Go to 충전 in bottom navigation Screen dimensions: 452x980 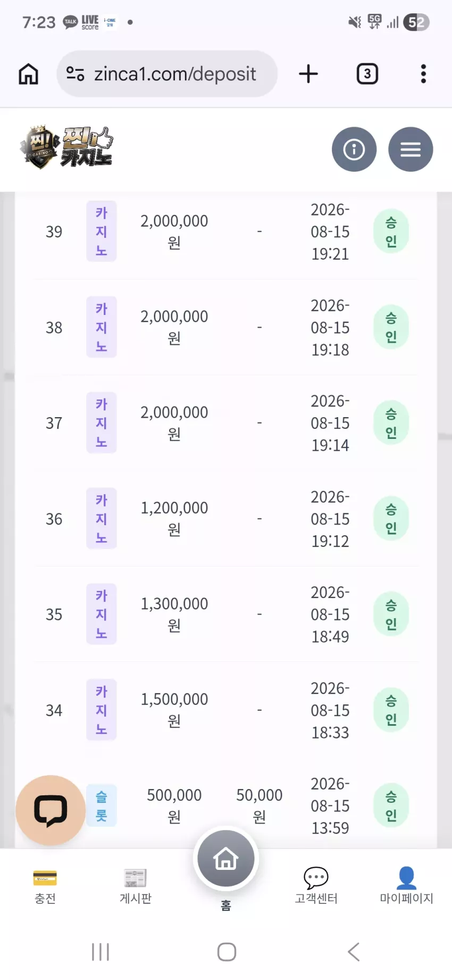tap(45, 886)
